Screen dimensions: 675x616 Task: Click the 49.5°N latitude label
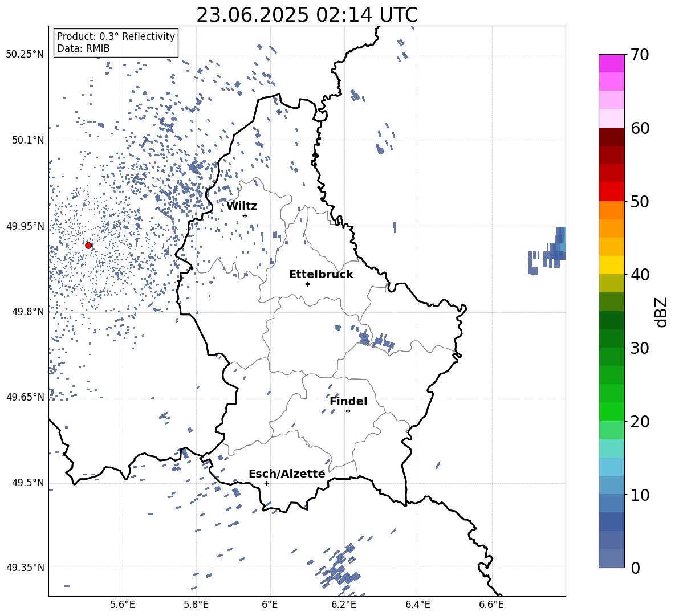27,483
